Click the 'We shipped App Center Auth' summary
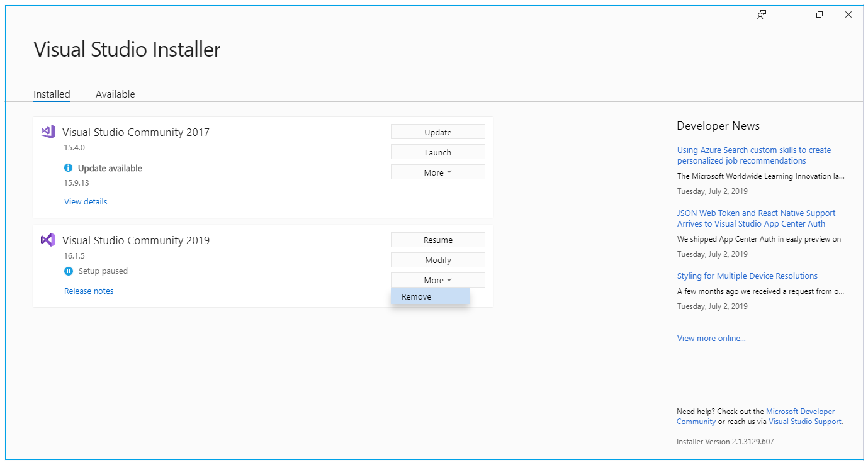 click(759, 239)
